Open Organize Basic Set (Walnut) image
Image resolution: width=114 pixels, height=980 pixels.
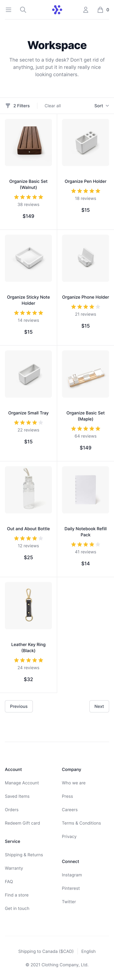coord(29,142)
